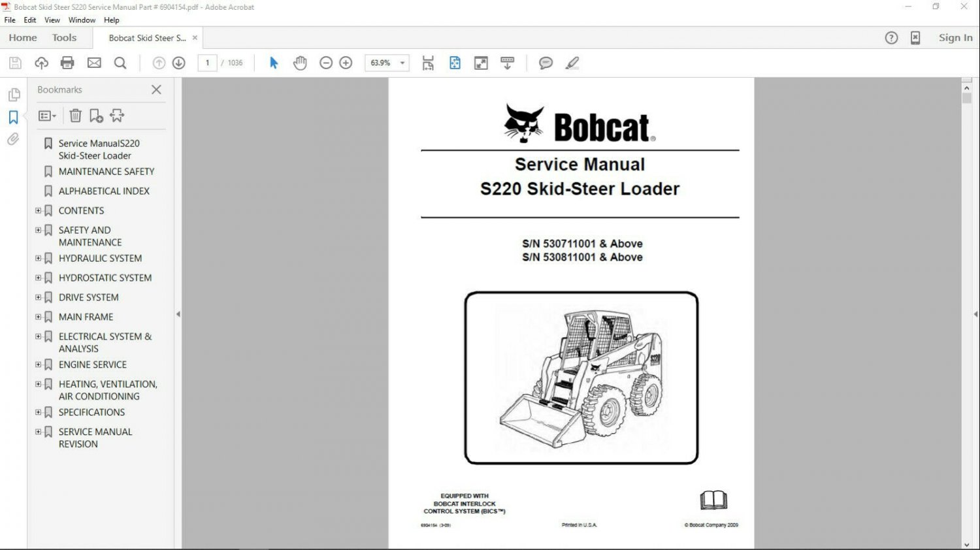Jump to ELECTRICAL SYSTEM & ANALYSIS bookmark
Viewport: 980px width, 550px height.
point(105,342)
